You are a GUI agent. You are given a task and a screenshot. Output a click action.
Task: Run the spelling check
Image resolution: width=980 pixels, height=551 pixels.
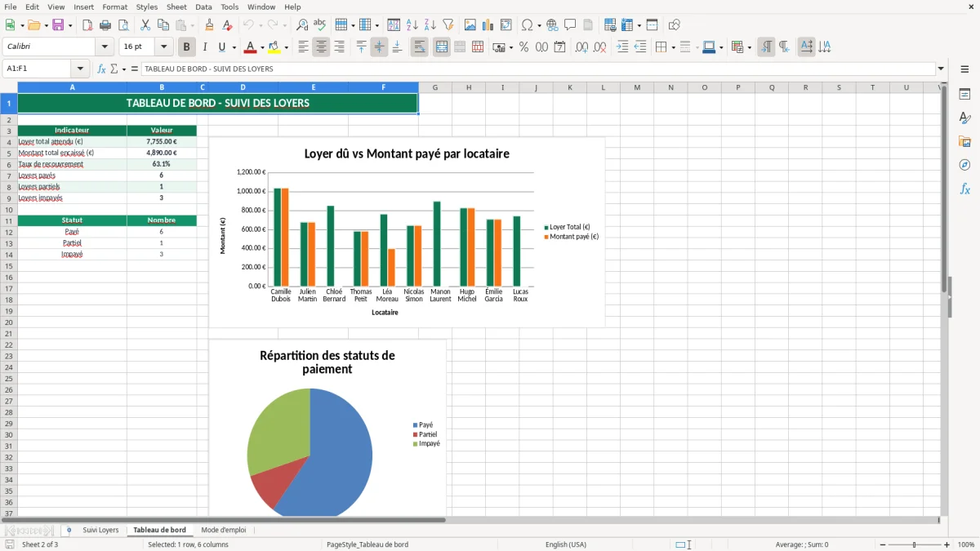(x=320, y=25)
